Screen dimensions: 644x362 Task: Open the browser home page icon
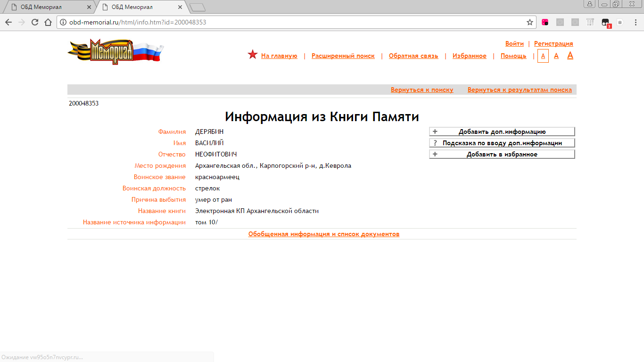click(48, 22)
